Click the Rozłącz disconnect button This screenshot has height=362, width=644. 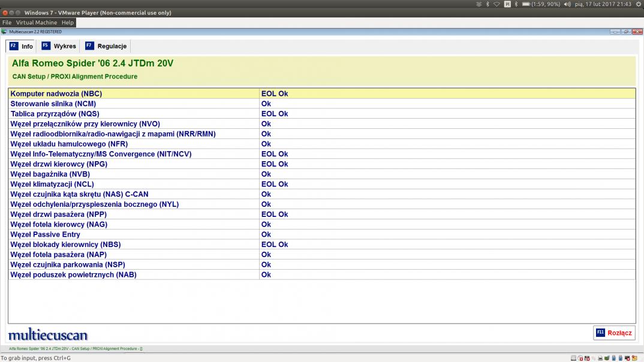pyautogui.click(x=614, y=333)
